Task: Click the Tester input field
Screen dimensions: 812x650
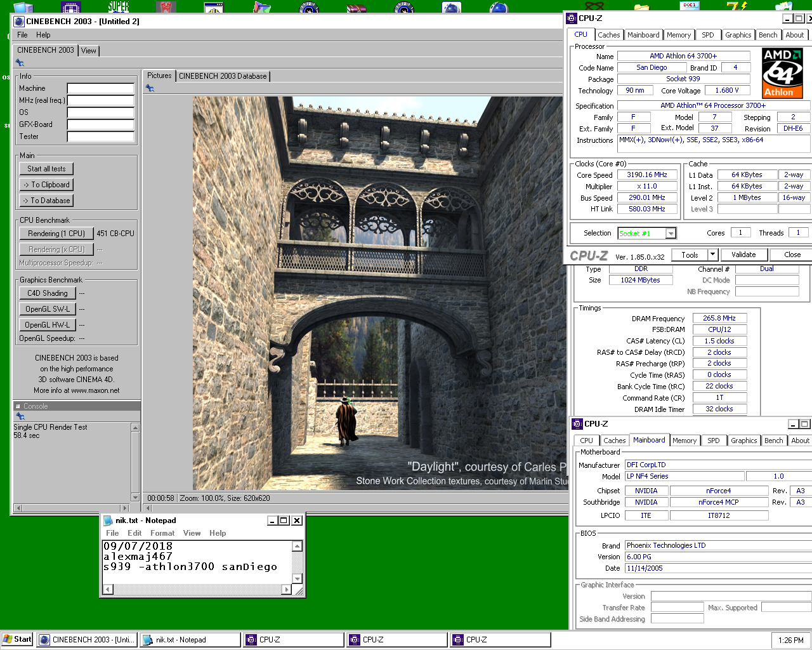Action: [x=101, y=136]
